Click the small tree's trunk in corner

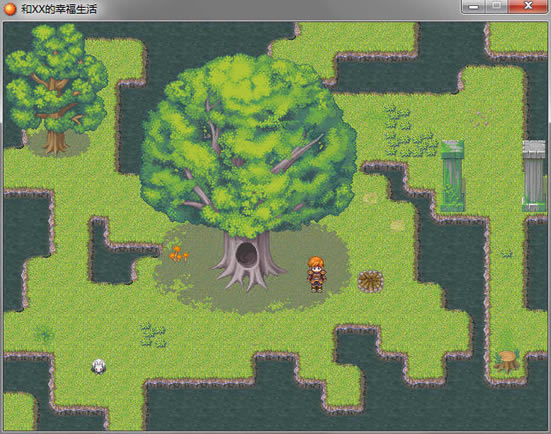(55, 141)
